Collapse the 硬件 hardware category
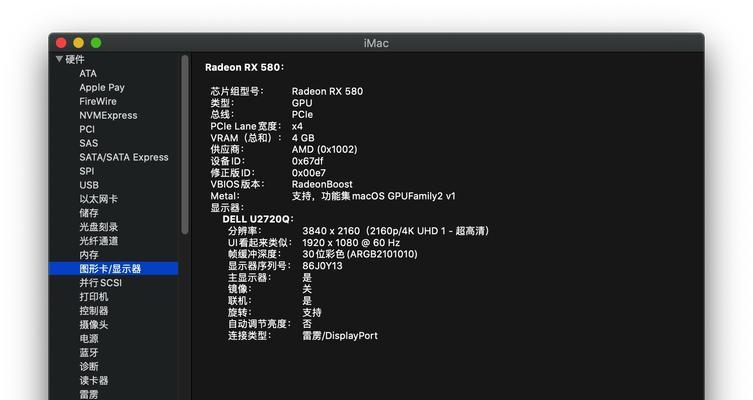Image resolution: width=753 pixels, height=400 pixels. click(x=59, y=59)
